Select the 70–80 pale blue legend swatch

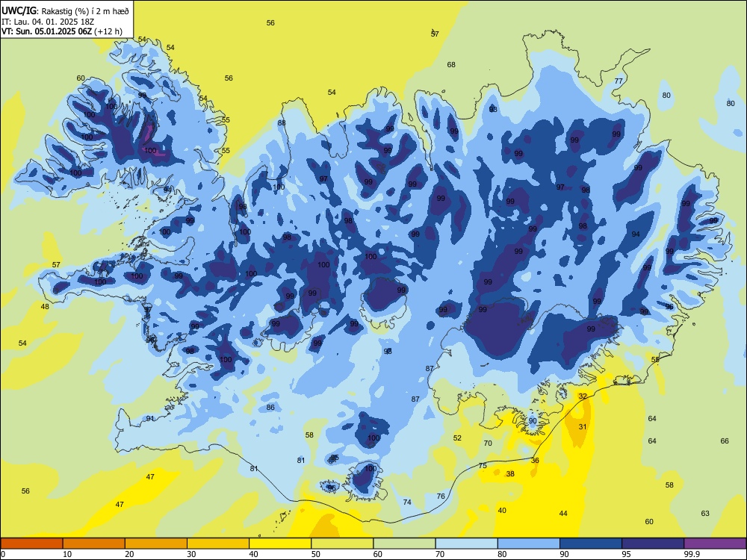click(x=466, y=544)
